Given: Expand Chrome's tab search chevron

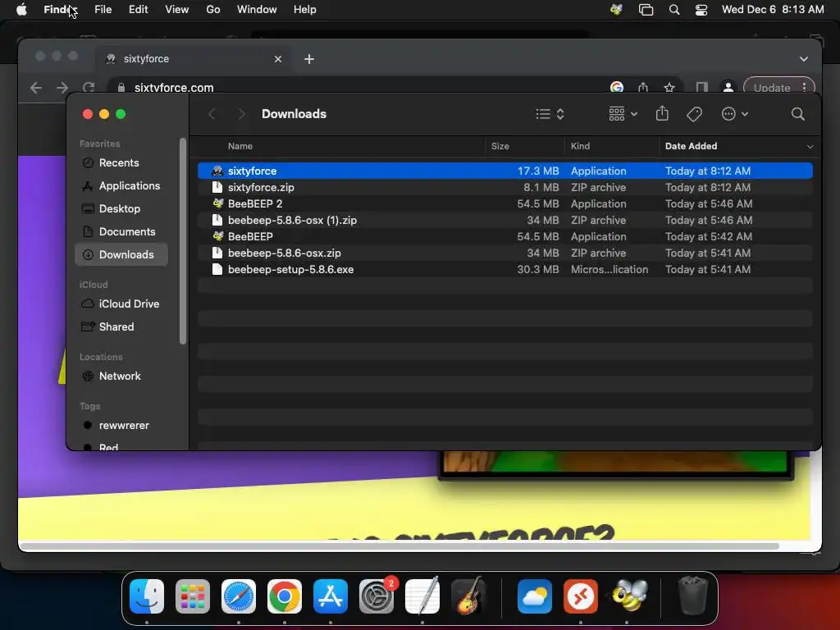Looking at the screenshot, I should point(804,59).
